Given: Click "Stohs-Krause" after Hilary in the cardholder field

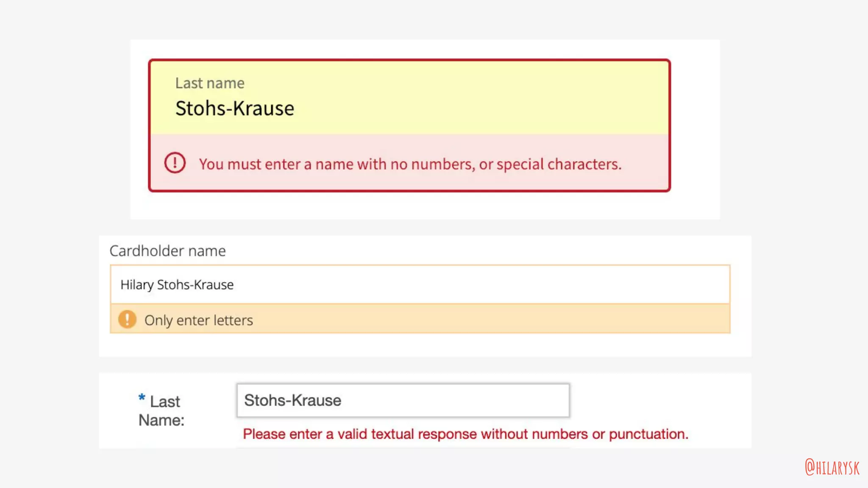Looking at the screenshot, I should [195, 285].
